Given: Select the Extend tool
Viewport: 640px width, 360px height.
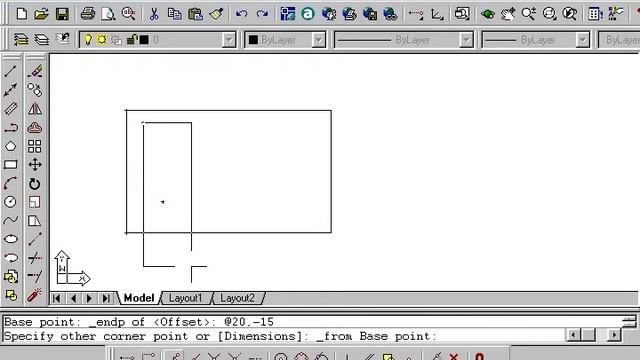Looking at the screenshot, I should [x=35, y=276].
